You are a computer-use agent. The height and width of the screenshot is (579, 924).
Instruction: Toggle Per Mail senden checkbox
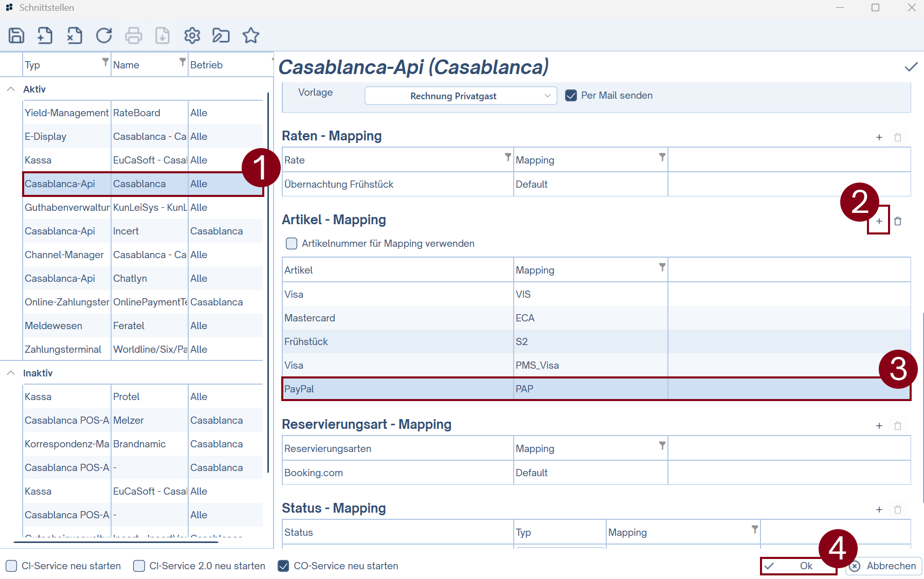click(571, 96)
